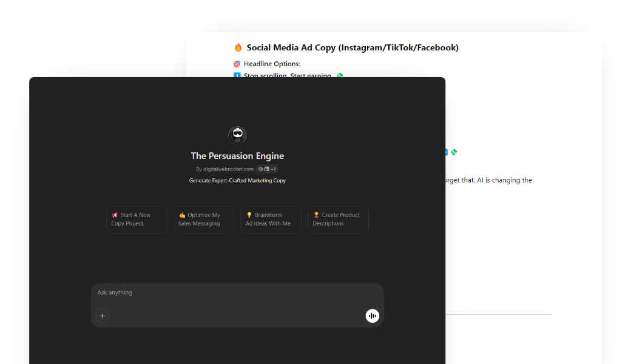Click The Persuasion Engine title
Viewport: 631px width, 364px height.
pyautogui.click(x=237, y=156)
